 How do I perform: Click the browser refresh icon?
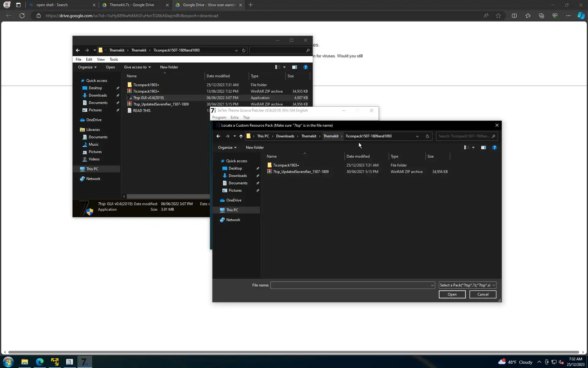pyautogui.click(x=22, y=16)
